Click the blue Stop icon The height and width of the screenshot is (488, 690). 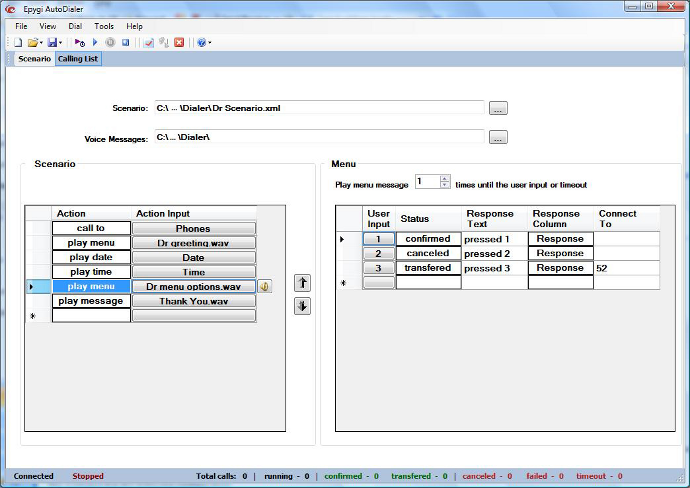125,43
